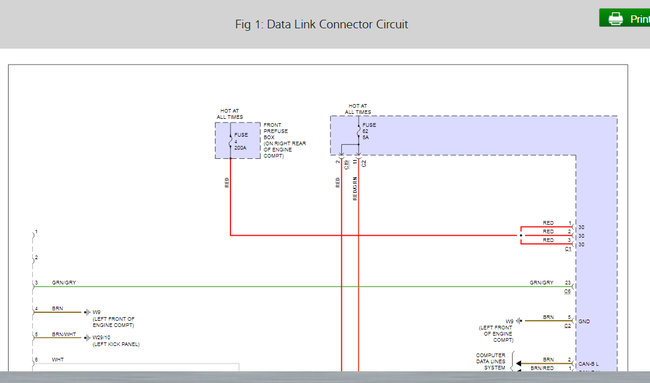The image size is (650, 383).
Task: Click the vertical 'RED' label under Fuse 4
Action: (227, 182)
